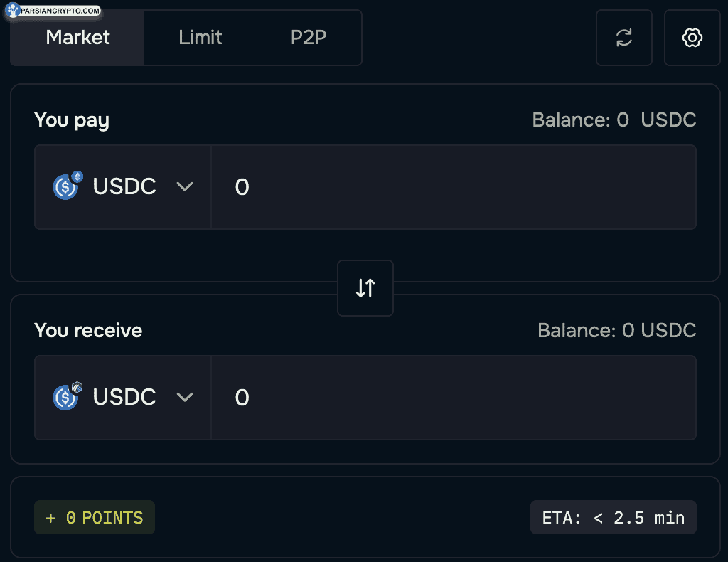The height and width of the screenshot is (562, 728).
Task: Click the ParsianCrypto logo watermark
Action: click(x=53, y=10)
